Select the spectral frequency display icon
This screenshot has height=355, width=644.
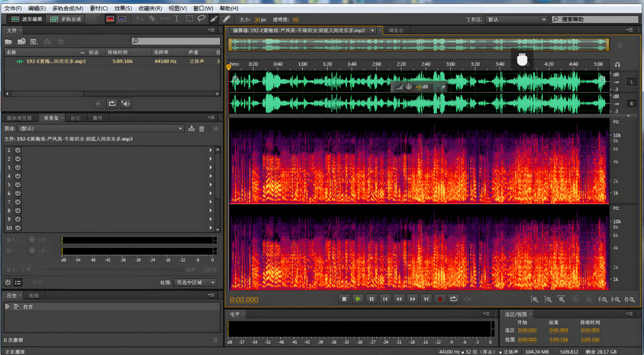[110, 19]
